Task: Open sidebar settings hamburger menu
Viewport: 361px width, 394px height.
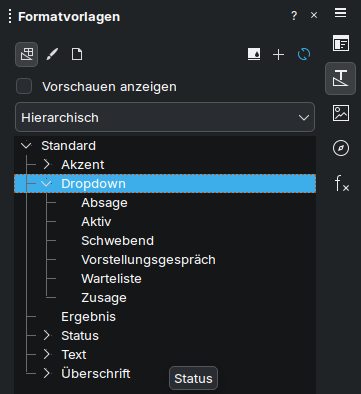Action: [341, 13]
